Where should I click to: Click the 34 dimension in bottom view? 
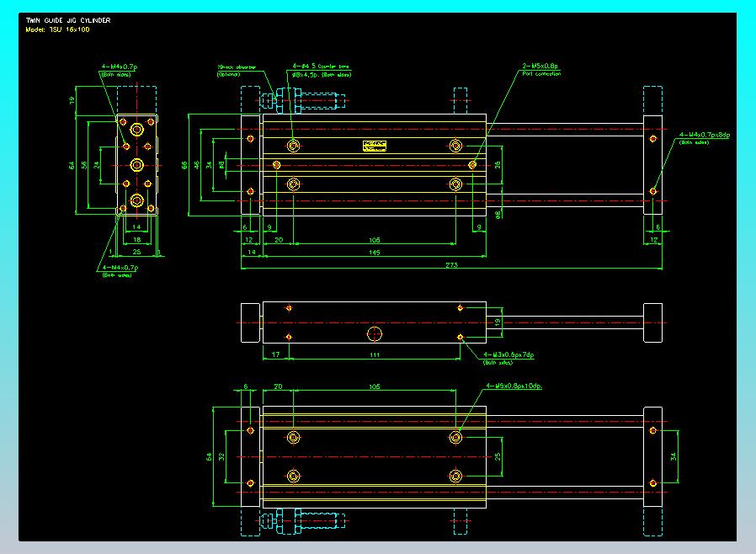coord(671,456)
